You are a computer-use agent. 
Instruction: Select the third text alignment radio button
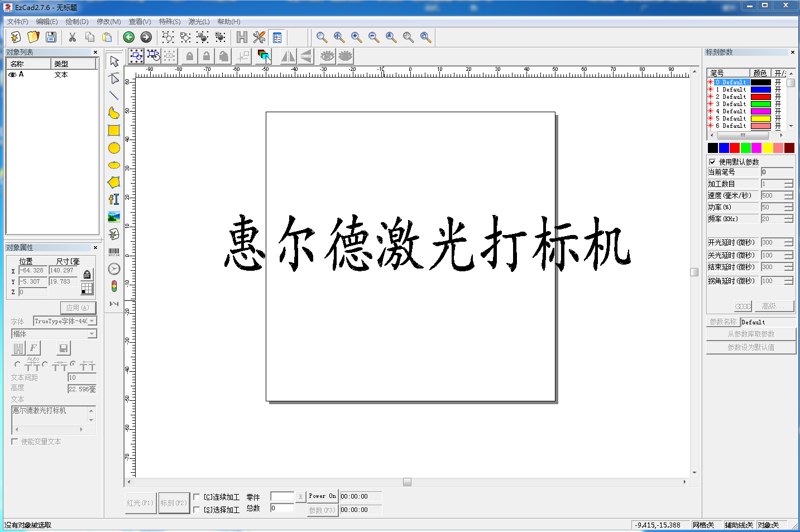[x=73, y=364]
